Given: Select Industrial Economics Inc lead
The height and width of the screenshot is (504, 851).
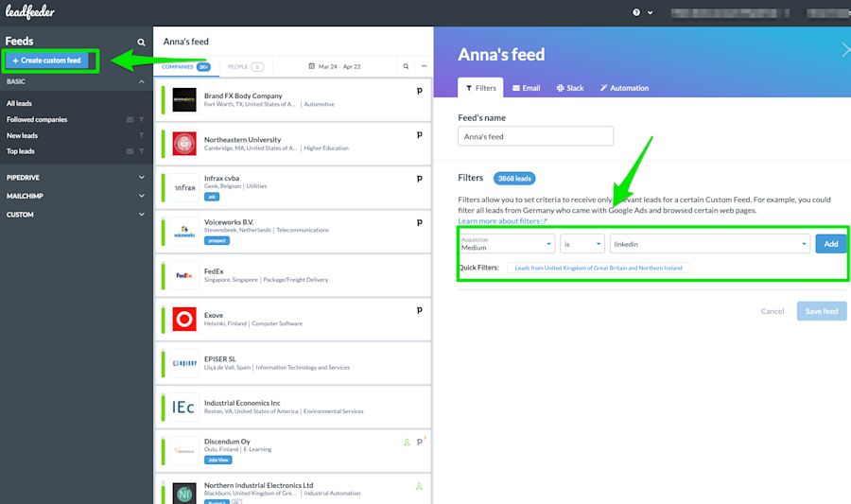Looking at the screenshot, I should (x=293, y=407).
